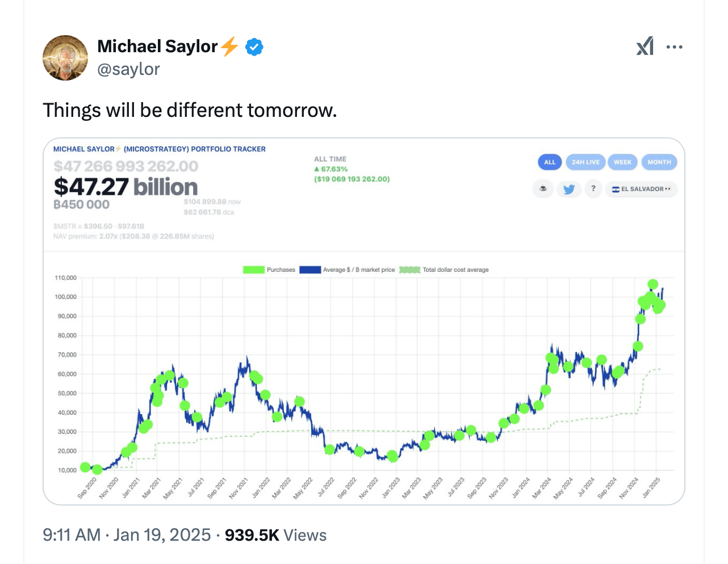The image size is (728, 564).
Task: Switch to the 24H LIVE view
Action: click(x=585, y=162)
